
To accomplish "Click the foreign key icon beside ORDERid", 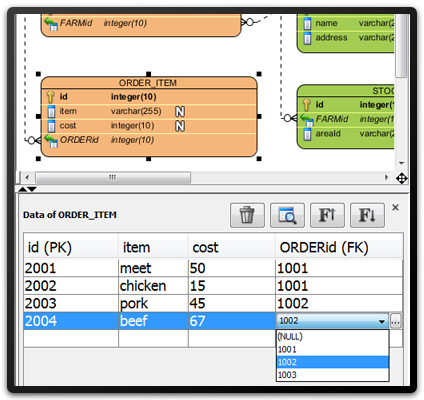I will (51, 141).
